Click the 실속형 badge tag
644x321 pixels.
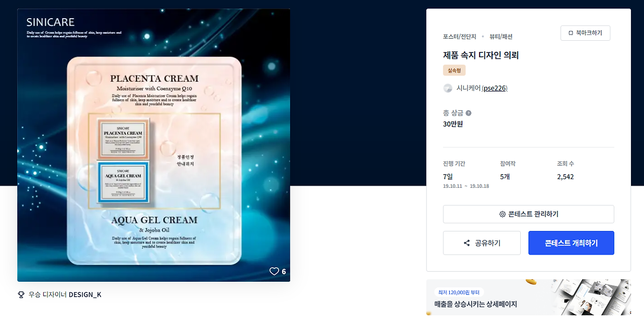click(x=454, y=70)
